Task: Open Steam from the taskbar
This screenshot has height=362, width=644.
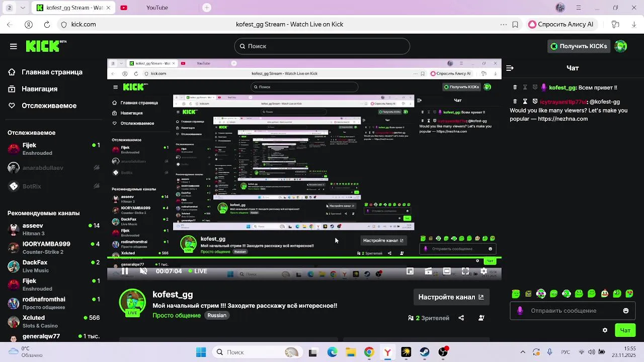Action: (x=425, y=352)
